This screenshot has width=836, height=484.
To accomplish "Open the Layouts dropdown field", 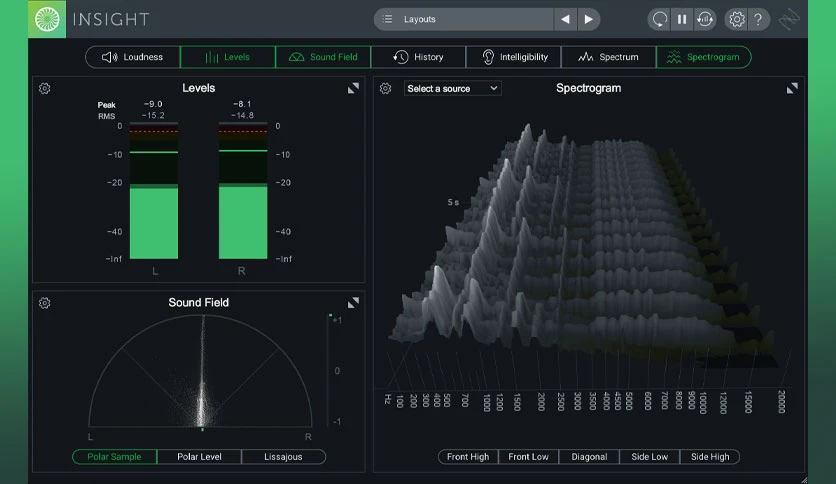I will [464, 19].
